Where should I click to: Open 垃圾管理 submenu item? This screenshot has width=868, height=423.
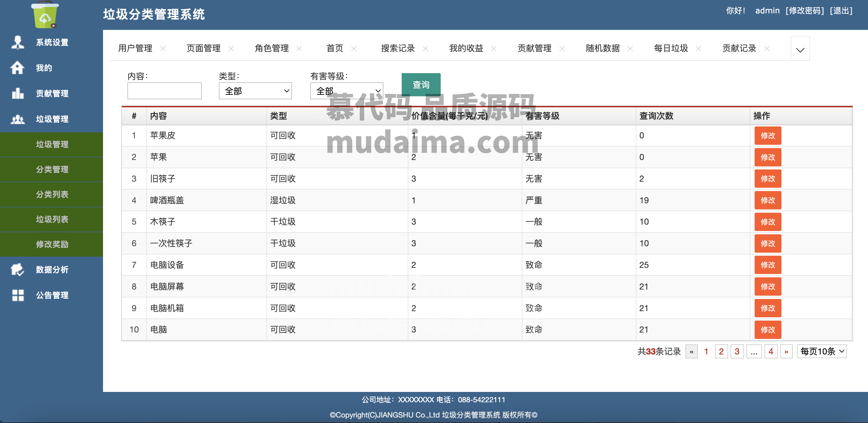[52, 144]
